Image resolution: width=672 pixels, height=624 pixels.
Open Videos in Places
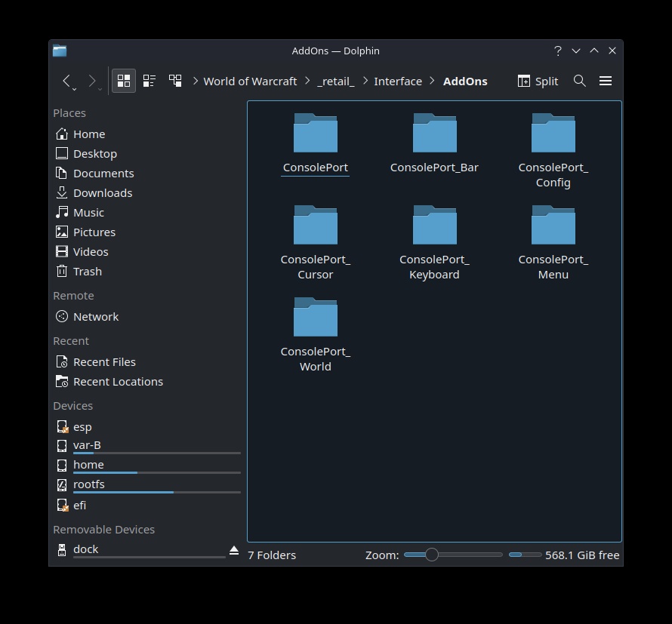(x=146, y=252)
